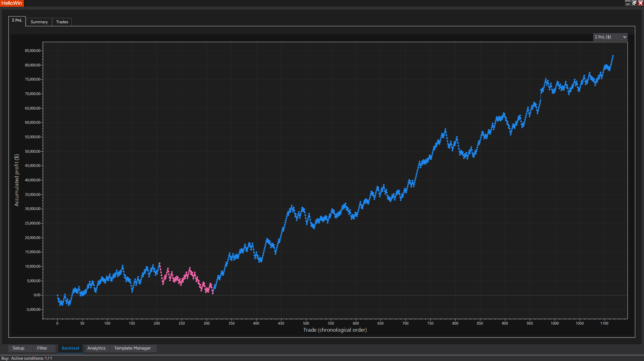Close the HelloWin window
This screenshot has width=644, height=361.
pyautogui.click(x=640, y=3)
